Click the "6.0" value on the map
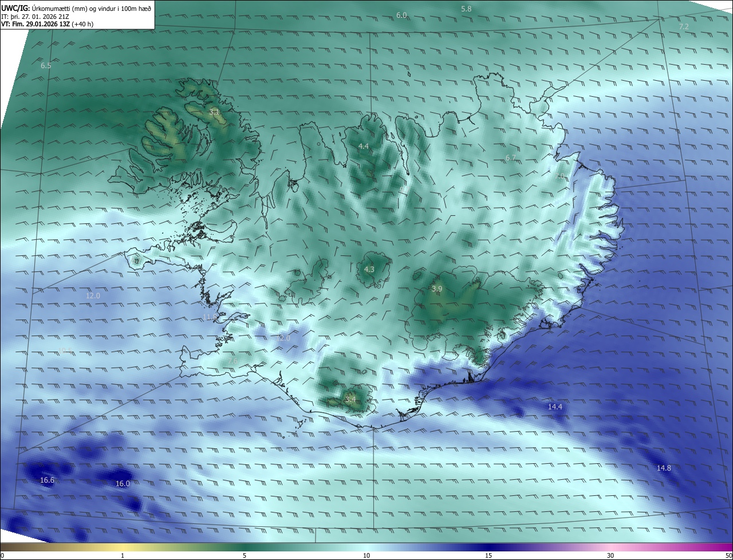Screen dimensions: 733x560 click(x=401, y=15)
